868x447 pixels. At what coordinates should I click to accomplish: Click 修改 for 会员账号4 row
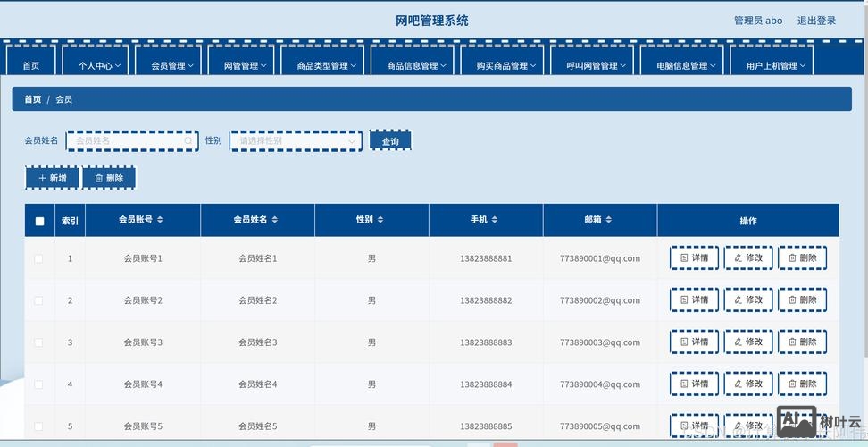748,384
